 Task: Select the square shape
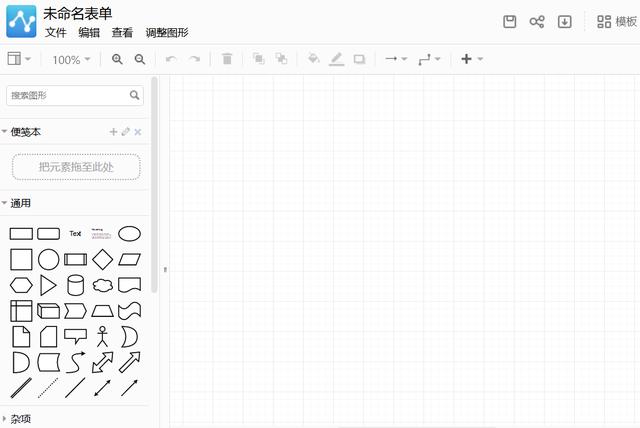coord(21,259)
